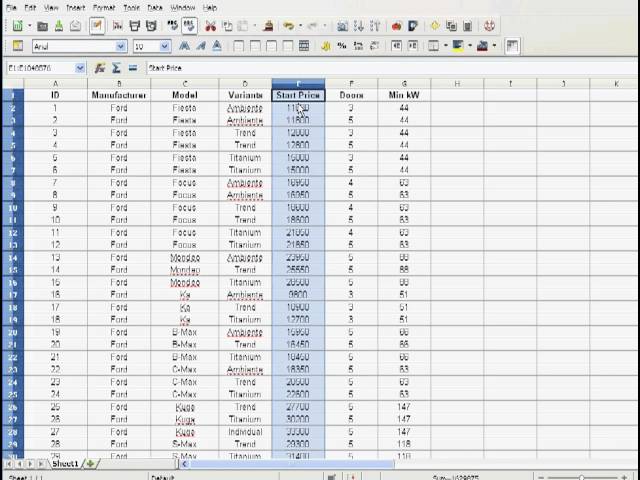Toggle Align Left
Screen dimensions: 640x480
click(x=239, y=46)
